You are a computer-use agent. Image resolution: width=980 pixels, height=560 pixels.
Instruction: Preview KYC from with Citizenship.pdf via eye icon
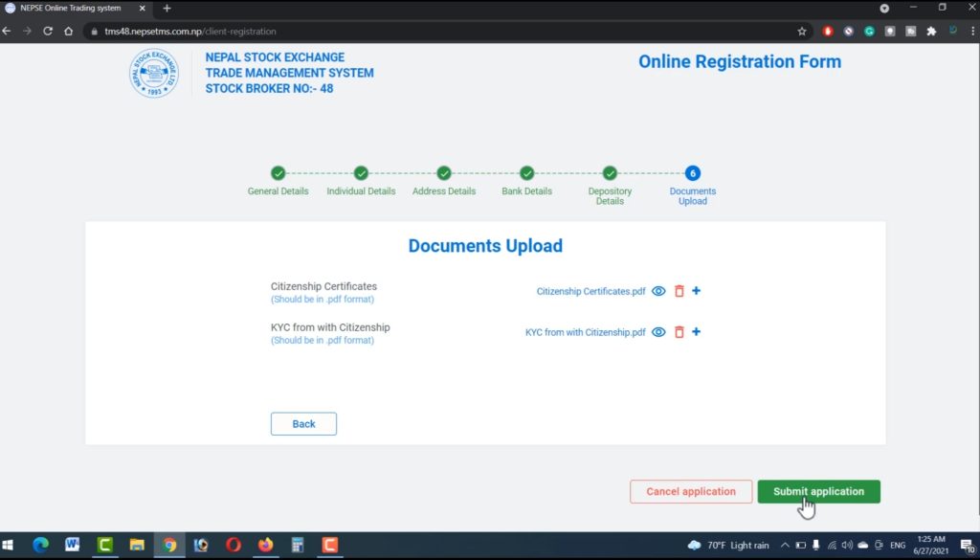click(x=658, y=332)
